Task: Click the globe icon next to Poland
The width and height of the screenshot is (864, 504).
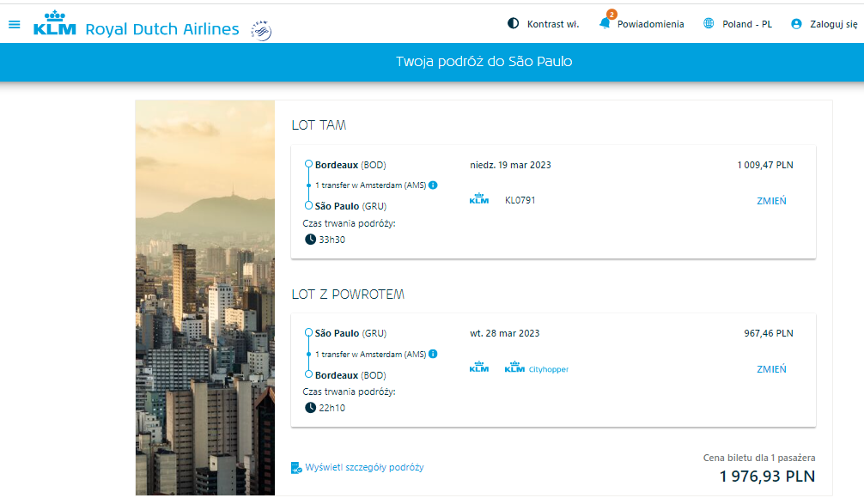Action: click(709, 23)
